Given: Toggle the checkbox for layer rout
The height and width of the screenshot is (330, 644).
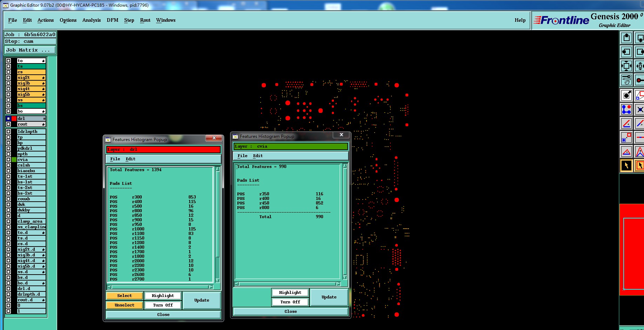Looking at the screenshot, I should coord(8,124).
